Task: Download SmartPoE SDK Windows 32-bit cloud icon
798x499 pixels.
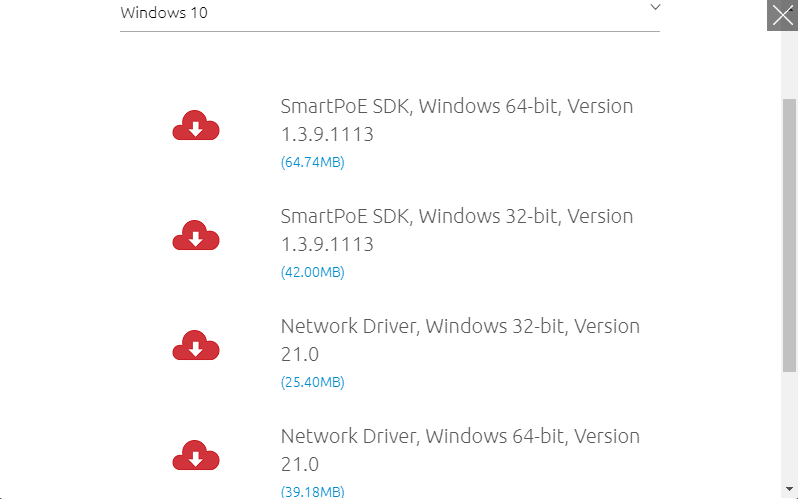Action: pos(196,235)
